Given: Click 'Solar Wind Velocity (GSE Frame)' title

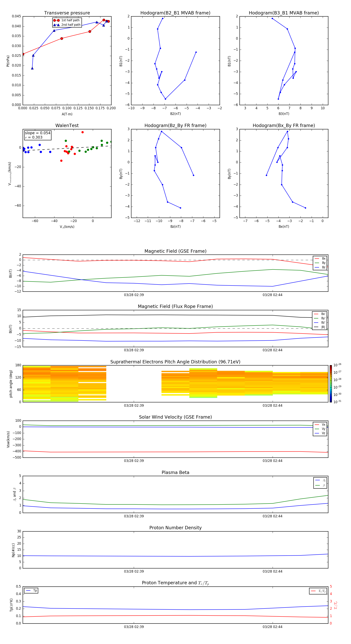Looking at the screenshot, I should point(175,417).
